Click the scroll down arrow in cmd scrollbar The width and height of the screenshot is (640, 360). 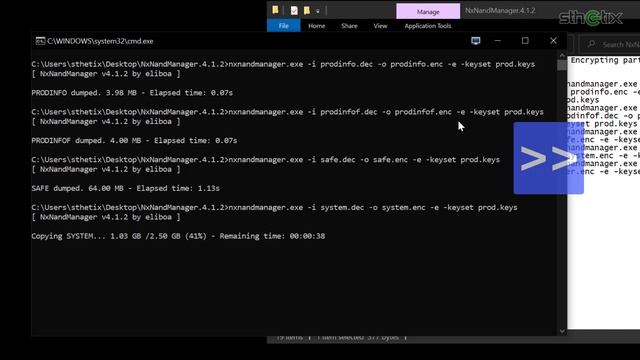562,331
